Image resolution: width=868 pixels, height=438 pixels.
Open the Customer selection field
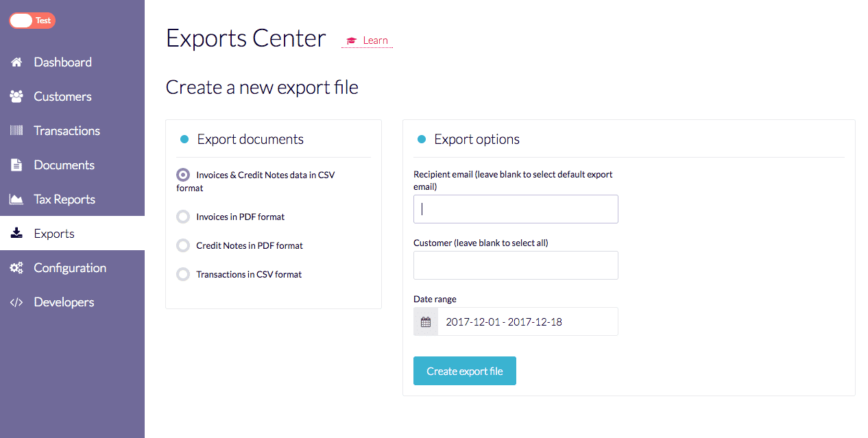click(x=516, y=265)
